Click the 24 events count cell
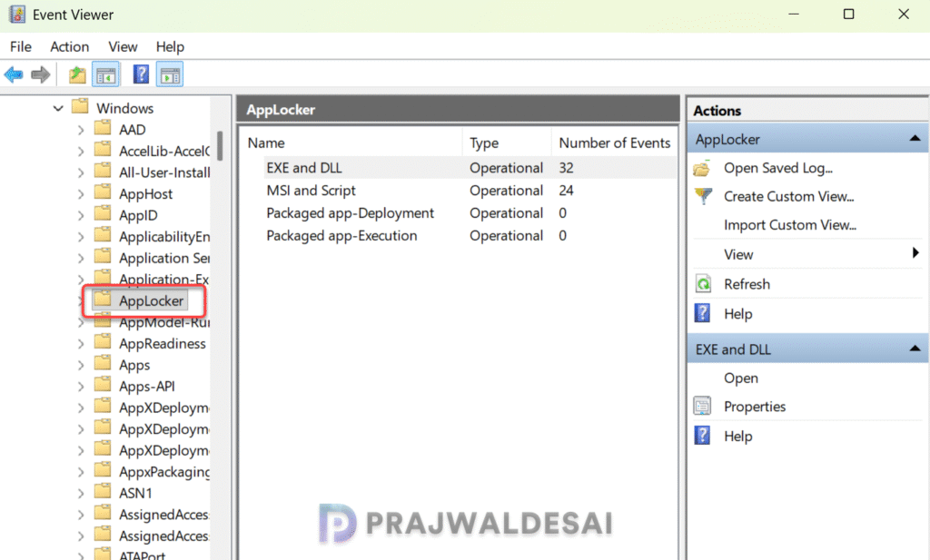The width and height of the screenshot is (930, 560). tap(566, 191)
